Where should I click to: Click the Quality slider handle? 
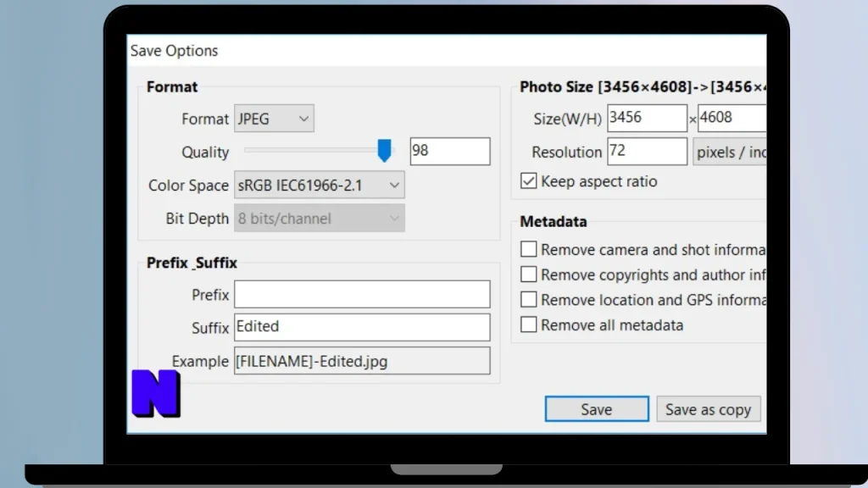coord(384,151)
